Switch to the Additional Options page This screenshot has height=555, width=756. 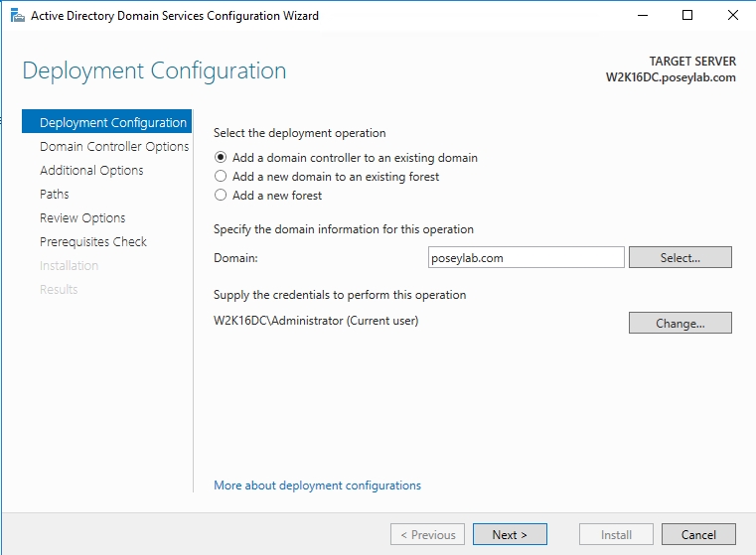point(91,170)
